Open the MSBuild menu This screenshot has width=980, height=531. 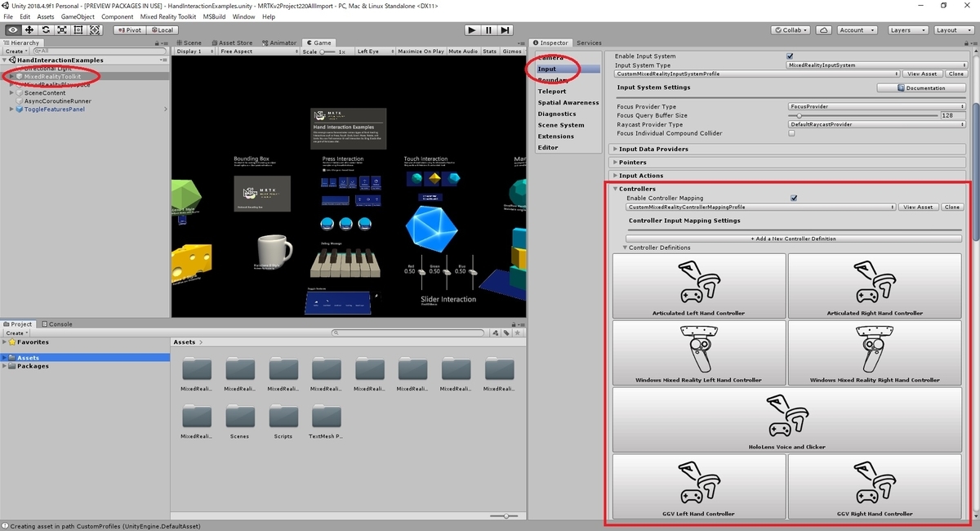[215, 16]
